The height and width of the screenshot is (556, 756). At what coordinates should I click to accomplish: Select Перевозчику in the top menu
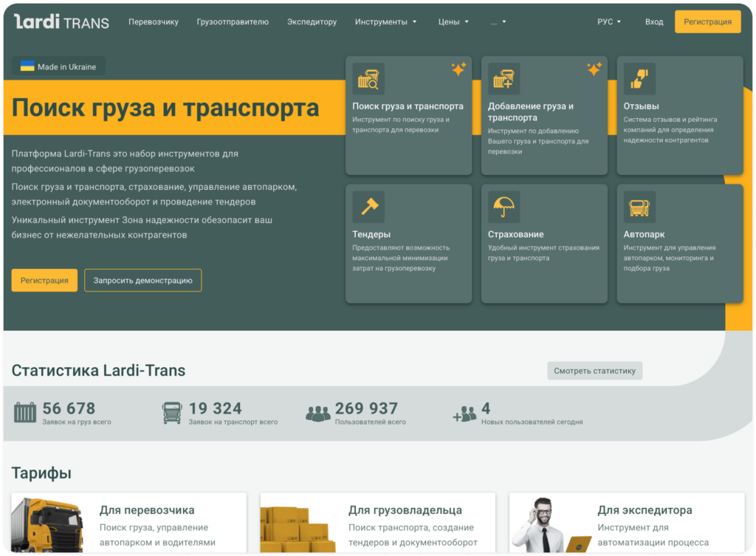coord(153,21)
